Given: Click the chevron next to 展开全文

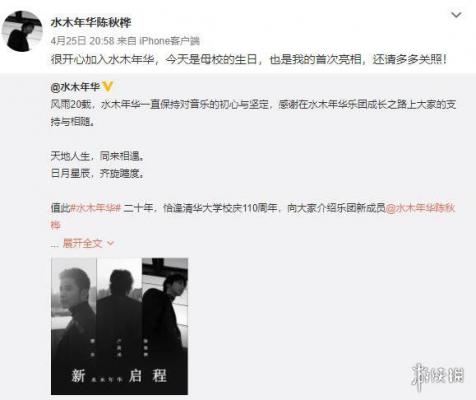Looking at the screenshot, I should point(110,244).
